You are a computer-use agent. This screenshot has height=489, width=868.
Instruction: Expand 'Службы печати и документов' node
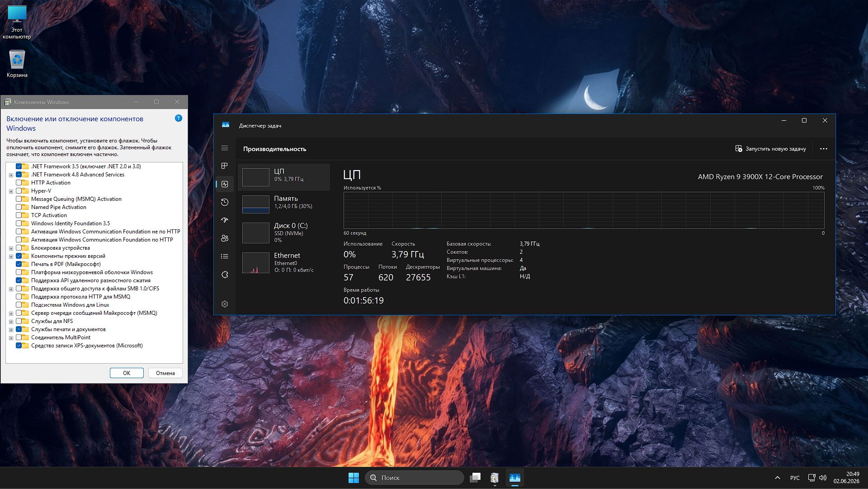click(11, 330)
